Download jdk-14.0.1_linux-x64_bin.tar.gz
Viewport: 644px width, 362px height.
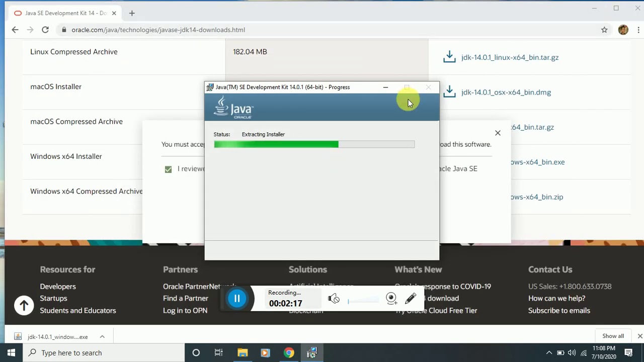tap(510, 57)
